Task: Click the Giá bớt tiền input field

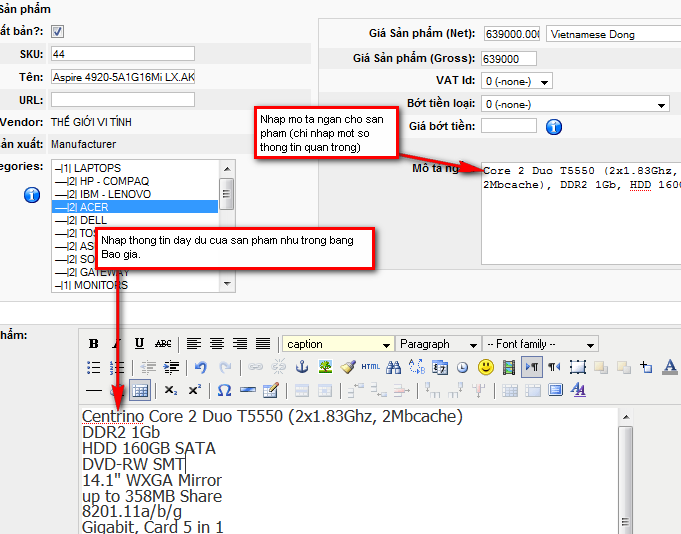Action: click(509, 126)
